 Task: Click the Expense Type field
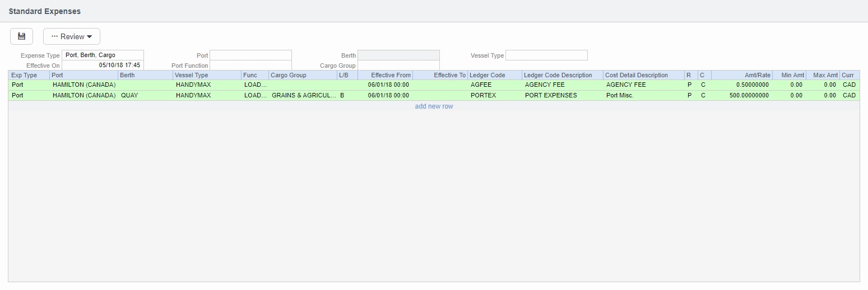pos(103,55)
